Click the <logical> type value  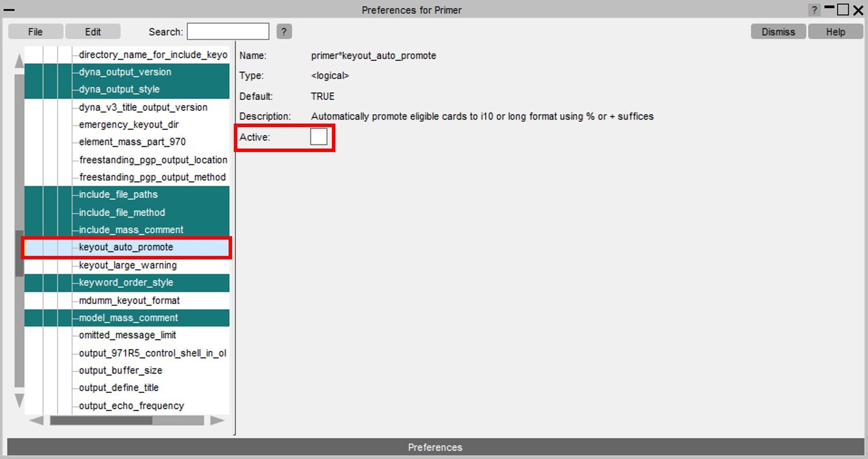tap(330, 76)
